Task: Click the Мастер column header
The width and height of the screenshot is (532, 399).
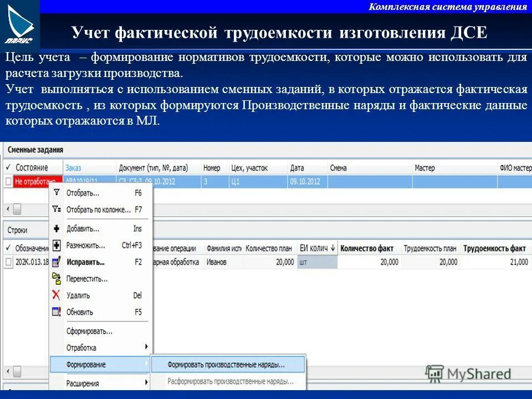Action: tap(454, 167)
